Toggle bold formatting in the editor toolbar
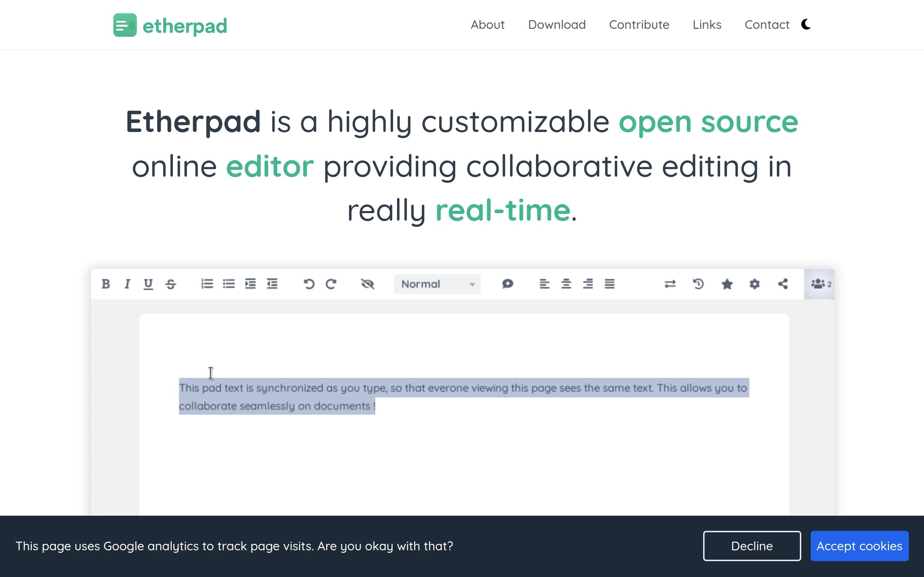Screen dimensions: 924x577 (x=106, y=284)
